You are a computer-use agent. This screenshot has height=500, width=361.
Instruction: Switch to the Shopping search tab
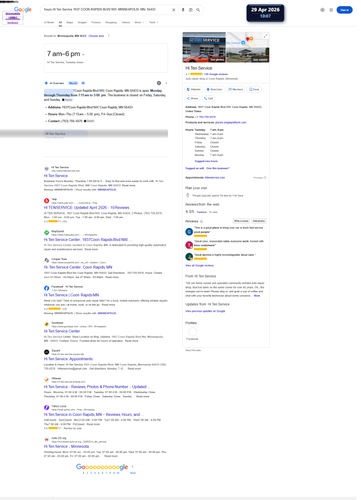(111, 22)
